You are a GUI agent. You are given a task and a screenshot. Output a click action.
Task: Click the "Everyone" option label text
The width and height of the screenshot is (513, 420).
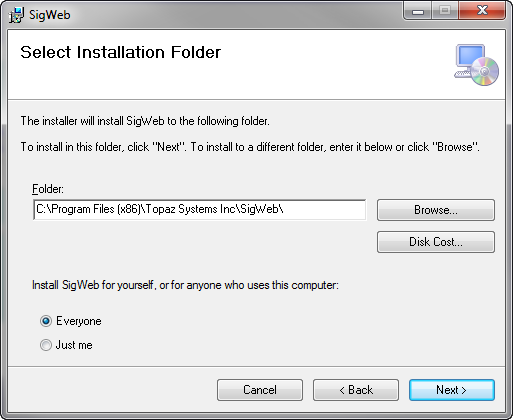coord(79,321)
